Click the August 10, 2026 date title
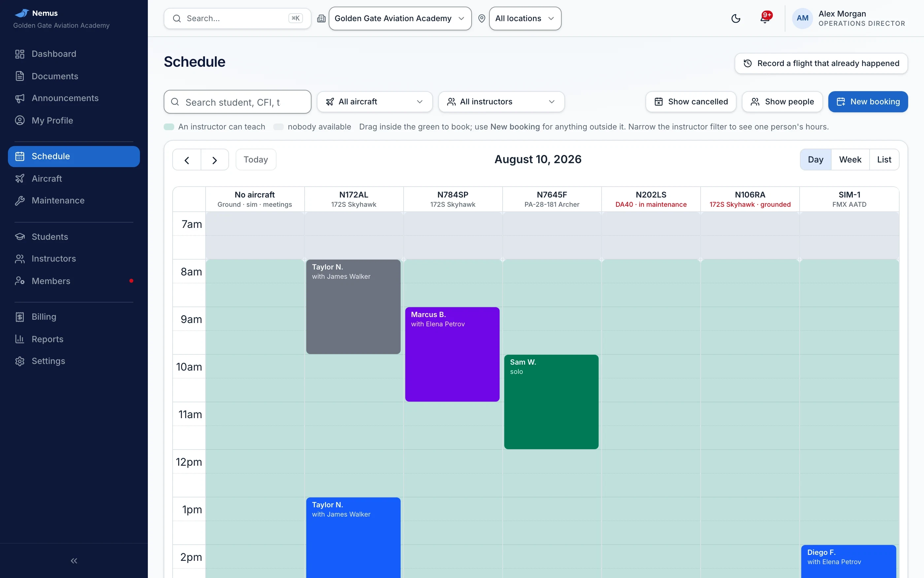This screenshot has width=924, height=578. pyautogui.click(x=538, y=160)
